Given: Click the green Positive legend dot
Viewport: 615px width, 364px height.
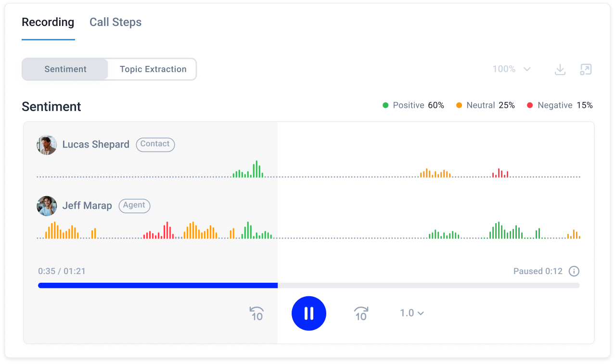Looking at the screenshot, I should (x=385, y=105).
